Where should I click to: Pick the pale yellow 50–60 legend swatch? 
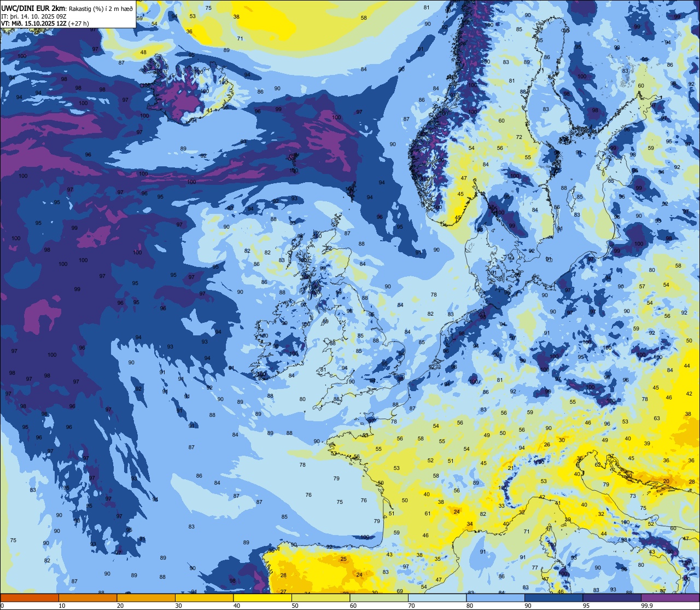[320, 598]
